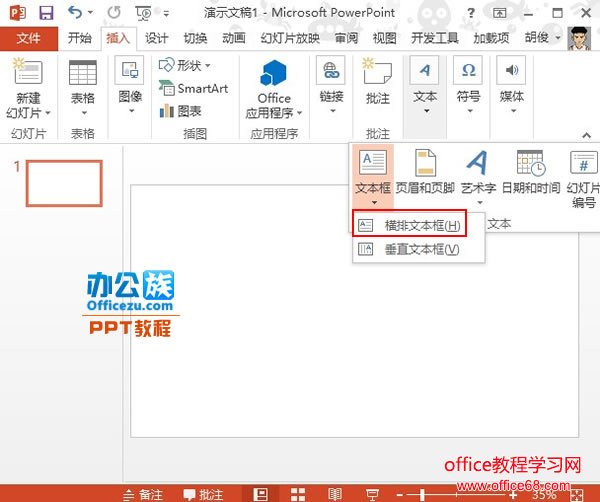Open the 链接 (Links) group button
Screen dimensions: 600x502
[x=331, y=86]
